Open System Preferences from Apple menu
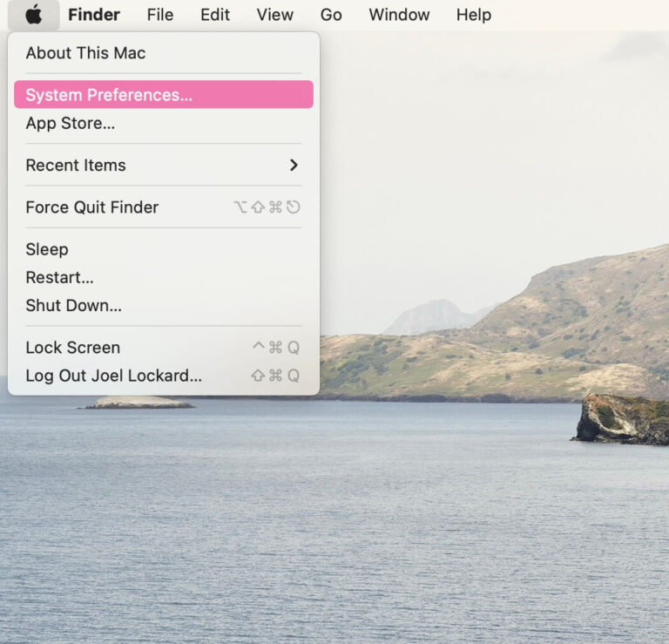 pyautogui.click(x=109, y=95)
